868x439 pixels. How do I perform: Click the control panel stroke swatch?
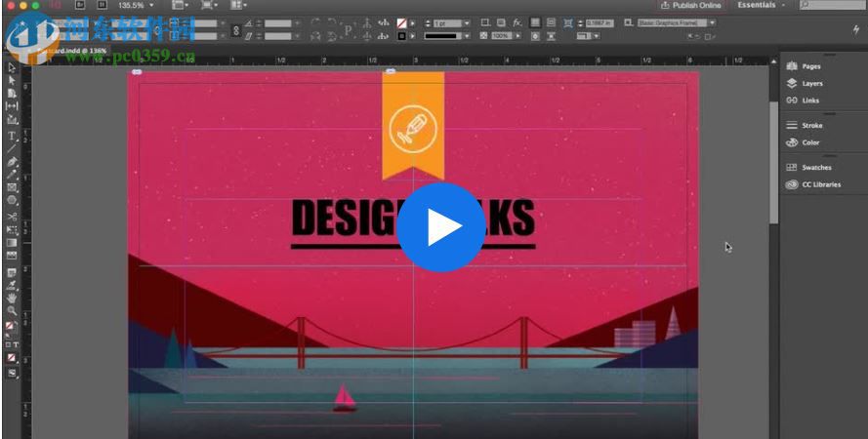click(x=402, y=36)
